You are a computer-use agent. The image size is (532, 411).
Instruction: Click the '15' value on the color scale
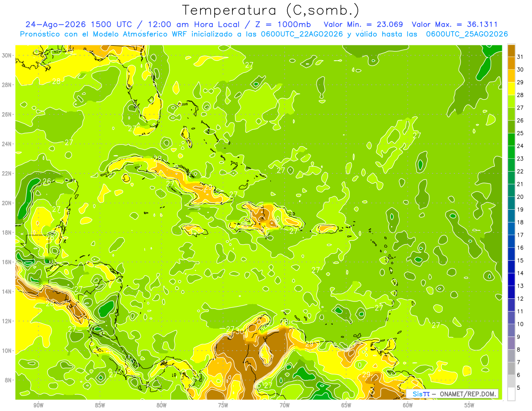[520, 260]
